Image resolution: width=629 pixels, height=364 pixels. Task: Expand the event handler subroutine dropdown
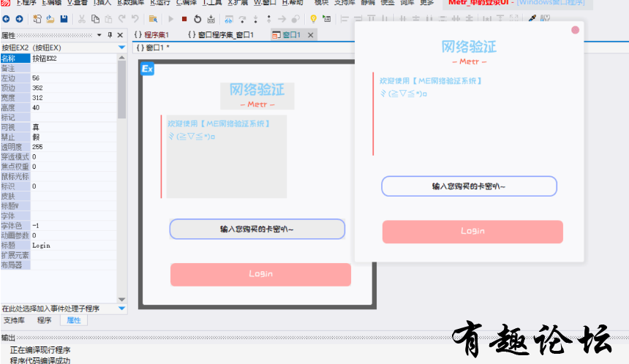pyautogui.click(x=121, y=308)
